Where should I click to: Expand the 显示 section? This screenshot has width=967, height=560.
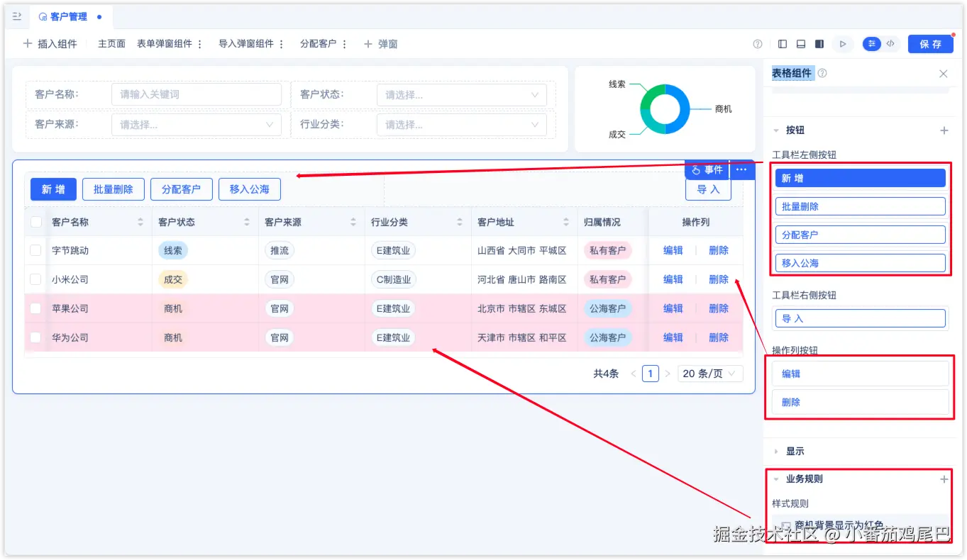777,451
